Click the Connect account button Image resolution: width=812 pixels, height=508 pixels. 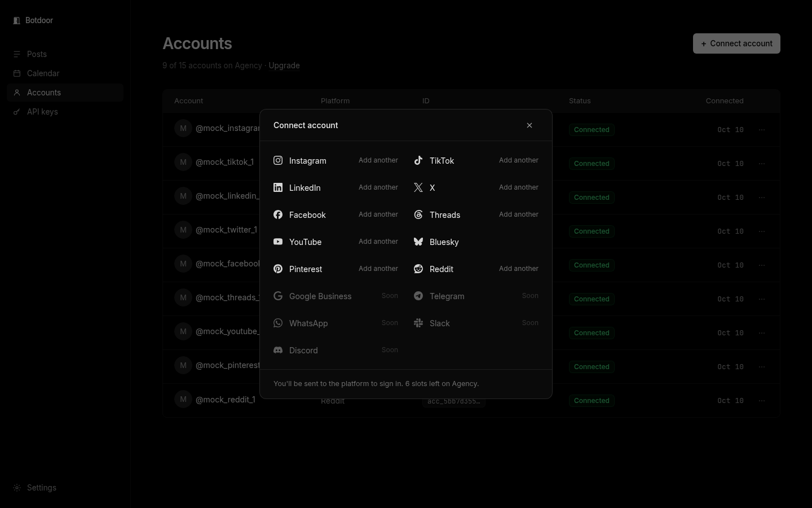click(736, 43)
